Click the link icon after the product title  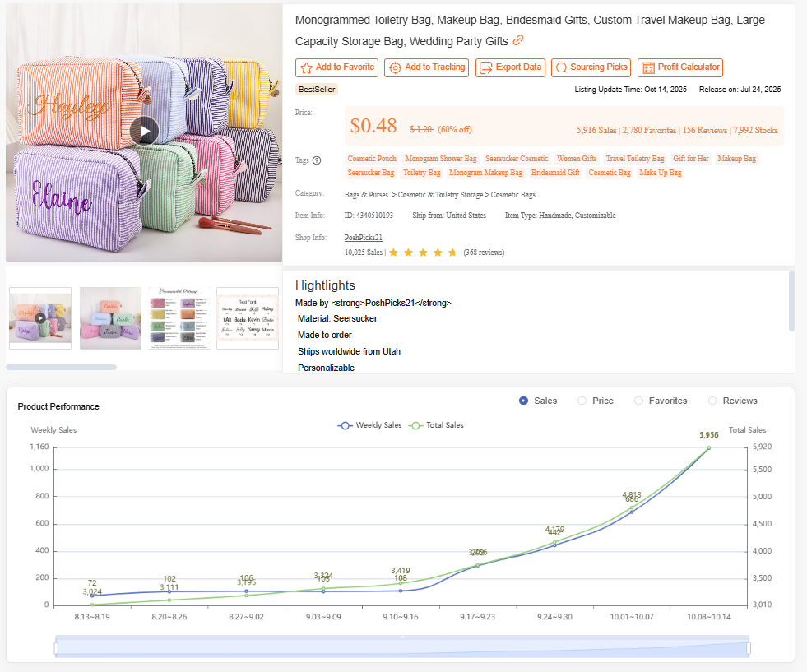pos(518,40)
